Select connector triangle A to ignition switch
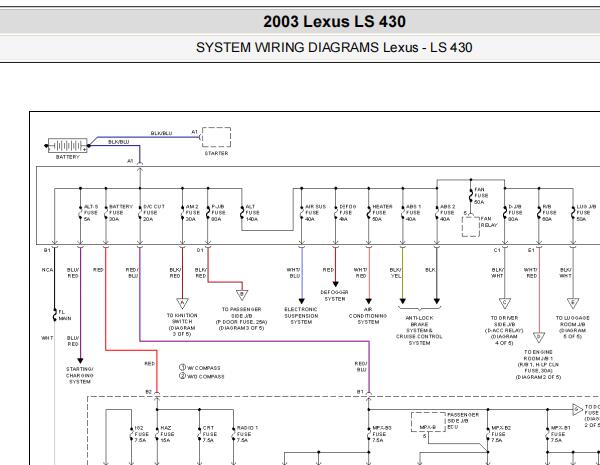The width and height of the screenshot is (600, 465). 183,303
